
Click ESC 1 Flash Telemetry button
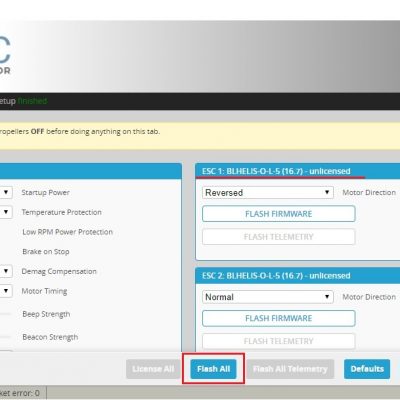point(279,237)
